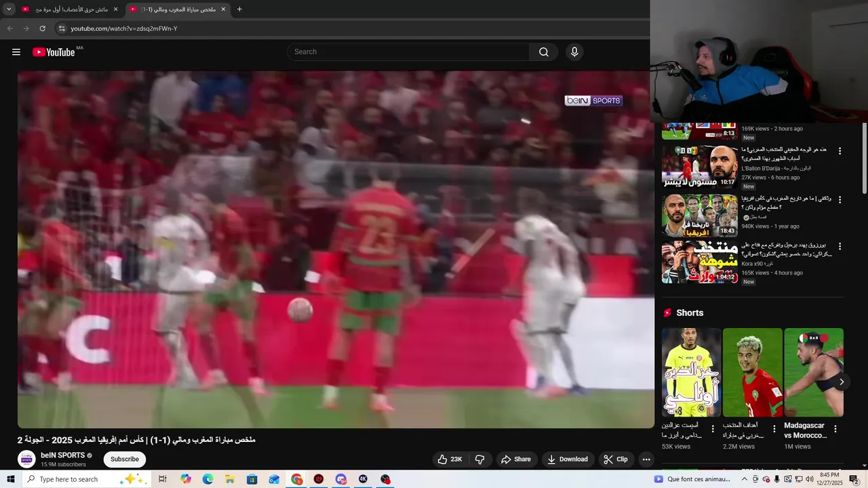Open the Madagascar vs Morocco Short
Viewport: 868px width, 488px height.
pyautogui.click(x=814, y=373)
